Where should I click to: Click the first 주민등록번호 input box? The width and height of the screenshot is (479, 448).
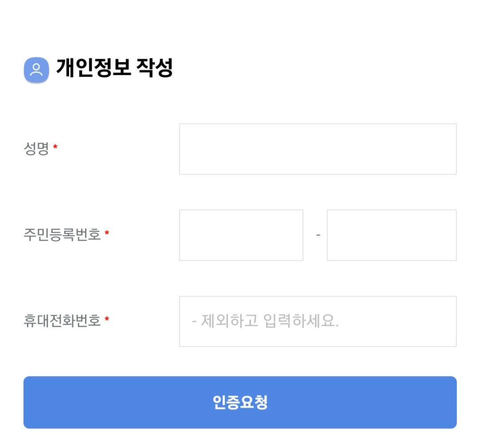[241, 235]
